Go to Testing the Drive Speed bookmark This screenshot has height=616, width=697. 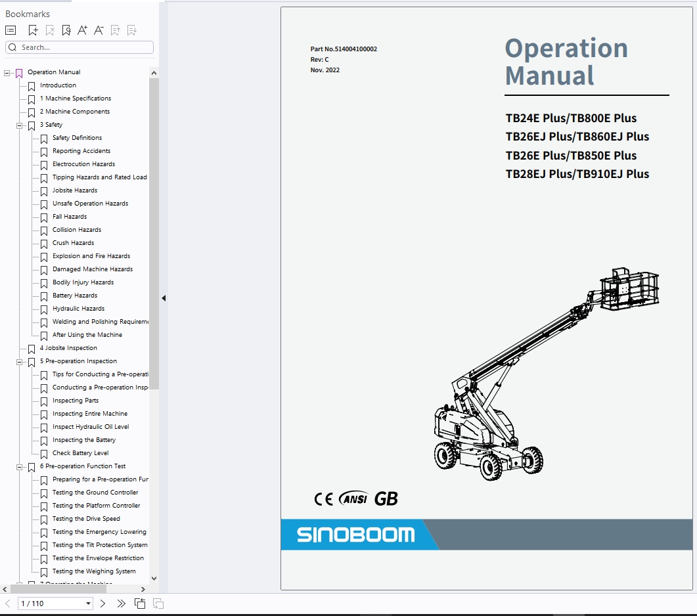click(86, 519)
